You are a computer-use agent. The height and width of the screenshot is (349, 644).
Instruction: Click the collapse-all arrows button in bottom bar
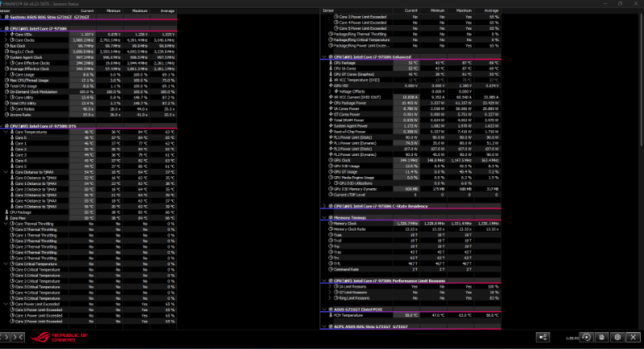19,337
